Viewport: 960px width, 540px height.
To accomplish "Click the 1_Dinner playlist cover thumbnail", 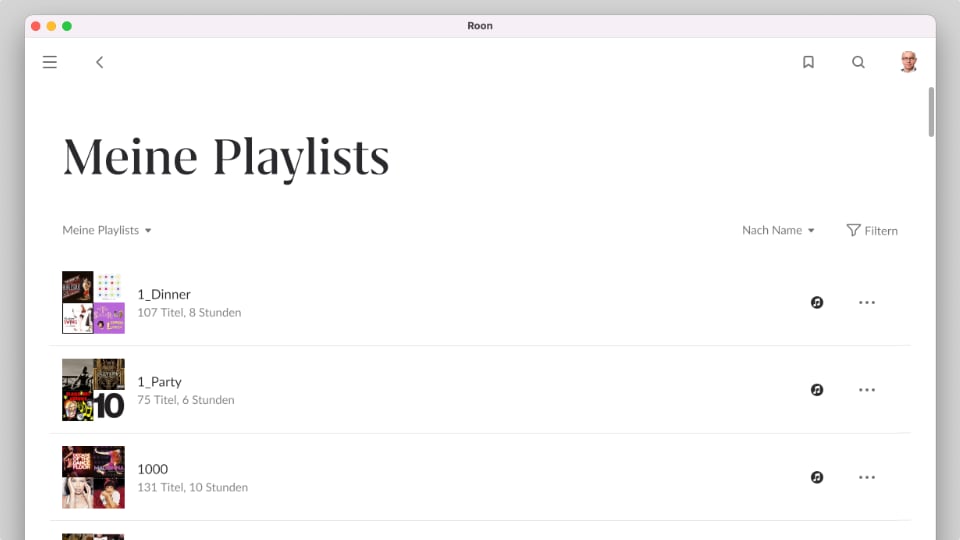I will pyautogui.click(x=93, y=302).
